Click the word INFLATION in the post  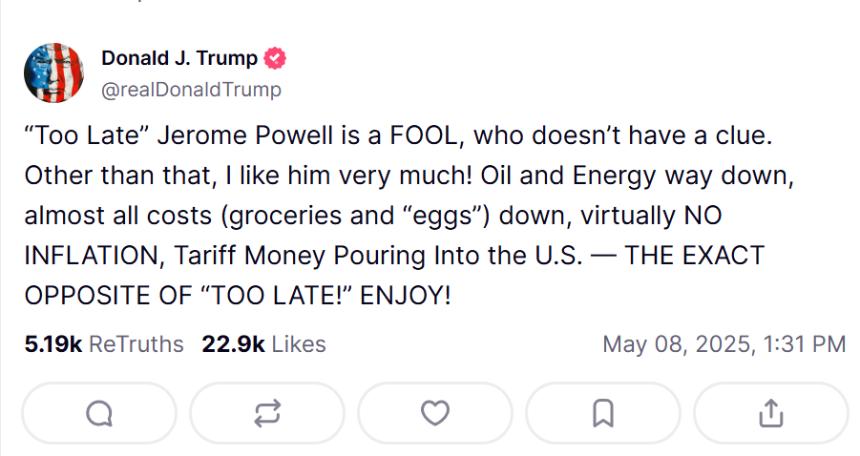tap(92, 256)
